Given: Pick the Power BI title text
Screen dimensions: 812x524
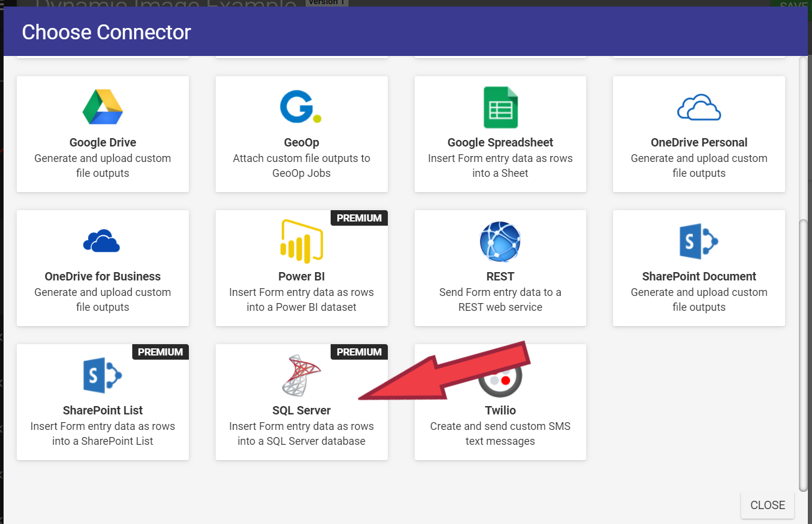Looking at the screenshot, I should [x=301, y=276].
